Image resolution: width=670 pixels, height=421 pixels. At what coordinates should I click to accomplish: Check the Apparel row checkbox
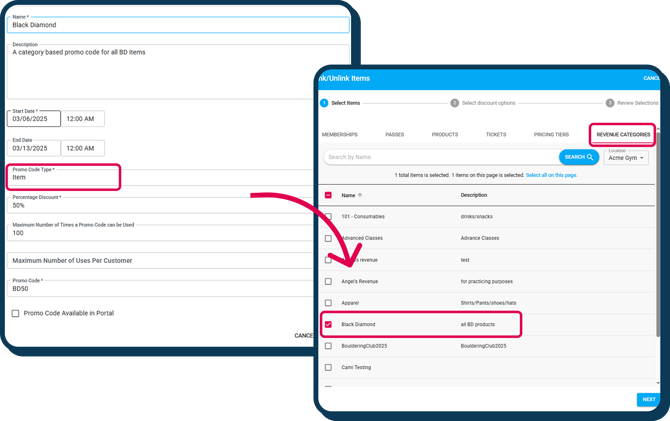pos(328,303)
